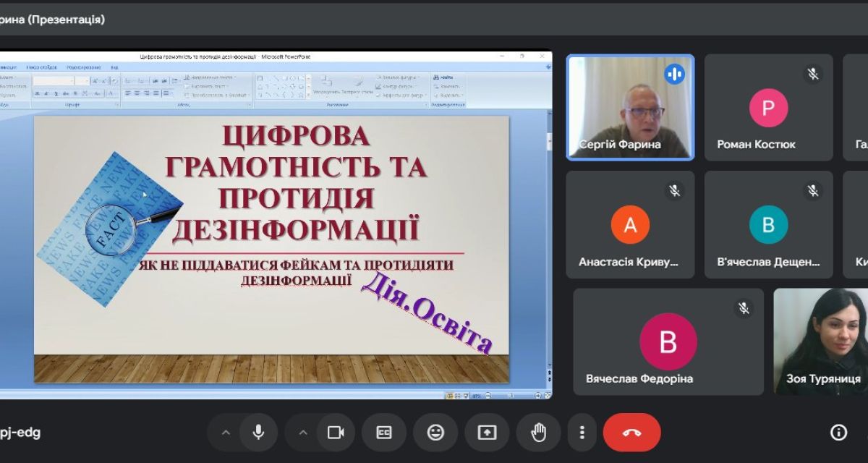Expand audio settings arrow beside the microphone
The height and width of the screenshot is (463, 868).
click(x=226, y=433)
